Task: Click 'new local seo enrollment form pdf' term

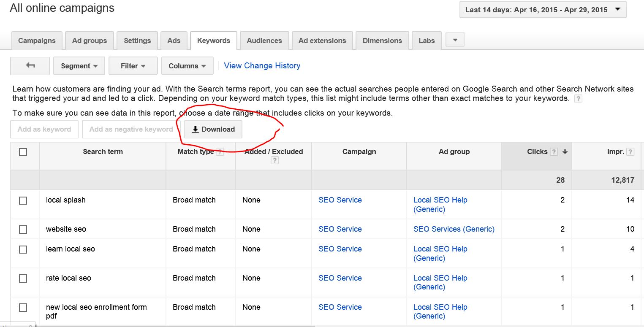Action: pyautogui.click(x=96, y=312)
